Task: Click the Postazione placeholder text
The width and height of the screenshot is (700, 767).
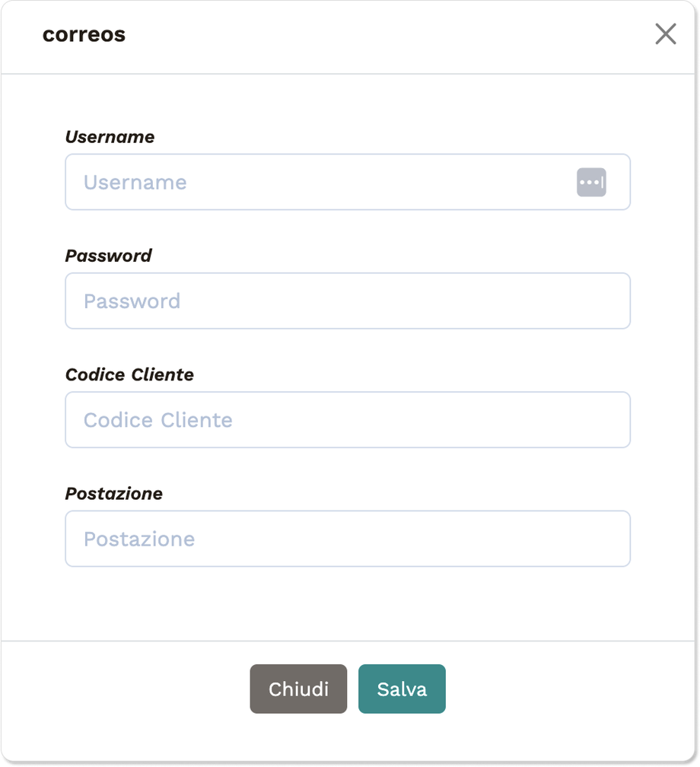Action: coord(138,539)
